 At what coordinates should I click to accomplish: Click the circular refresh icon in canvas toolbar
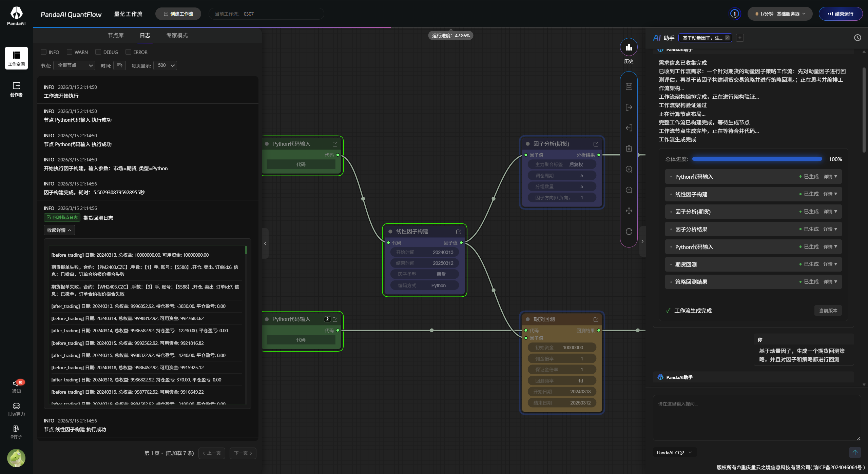tap(629, 232)
